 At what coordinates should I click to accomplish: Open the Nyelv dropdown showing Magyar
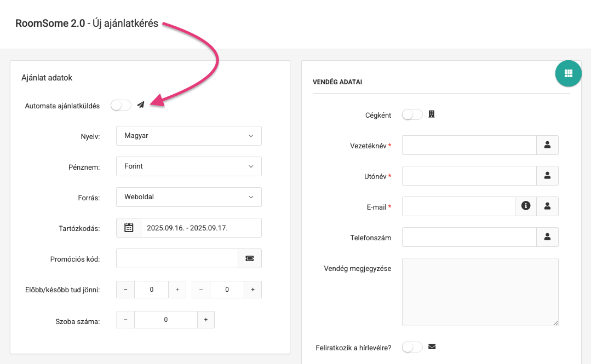[x=188, y=136]
